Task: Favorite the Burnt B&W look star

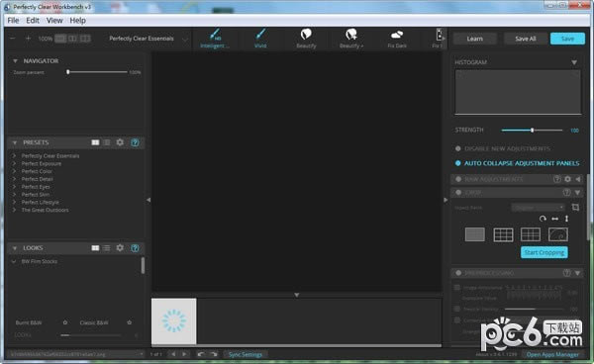Action: [65, 322]
